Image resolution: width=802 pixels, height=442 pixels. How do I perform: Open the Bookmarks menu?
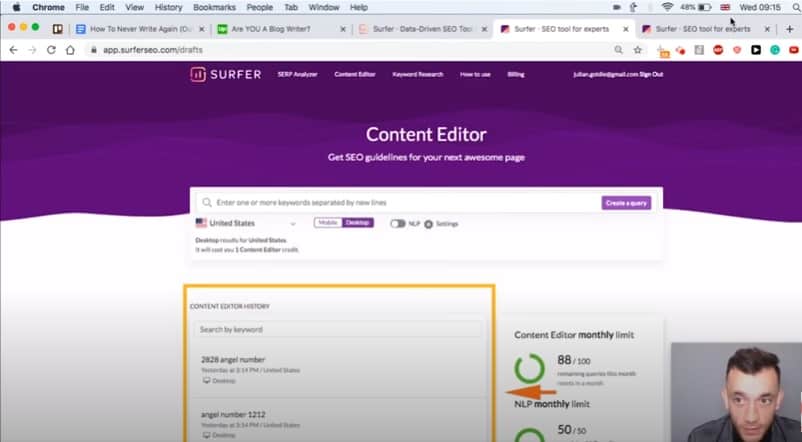(214, 7)
